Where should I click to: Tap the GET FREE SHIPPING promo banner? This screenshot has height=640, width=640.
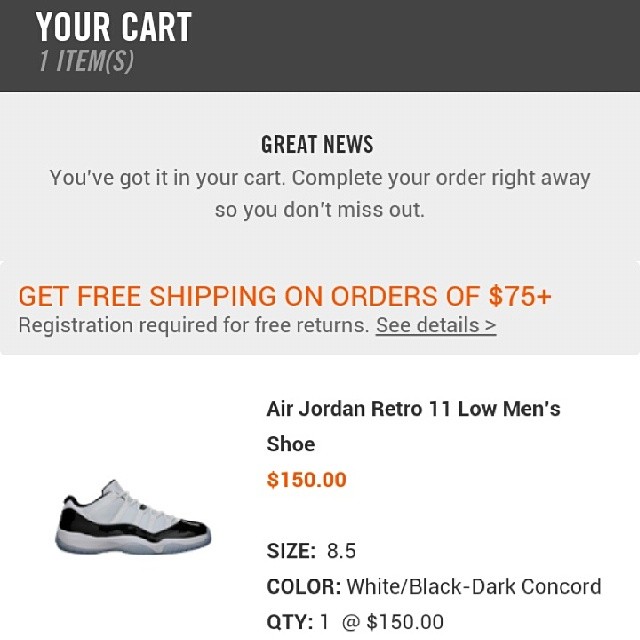(x=285, y=296)
